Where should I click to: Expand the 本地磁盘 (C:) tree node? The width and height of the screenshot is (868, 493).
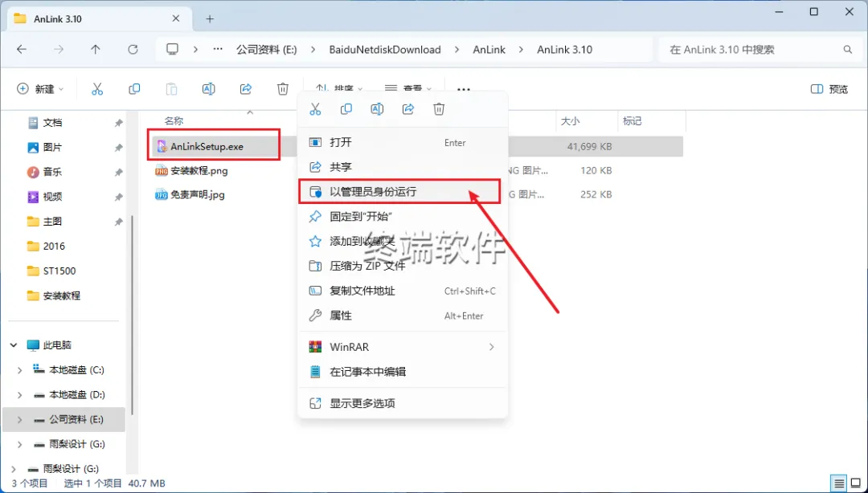20,369
